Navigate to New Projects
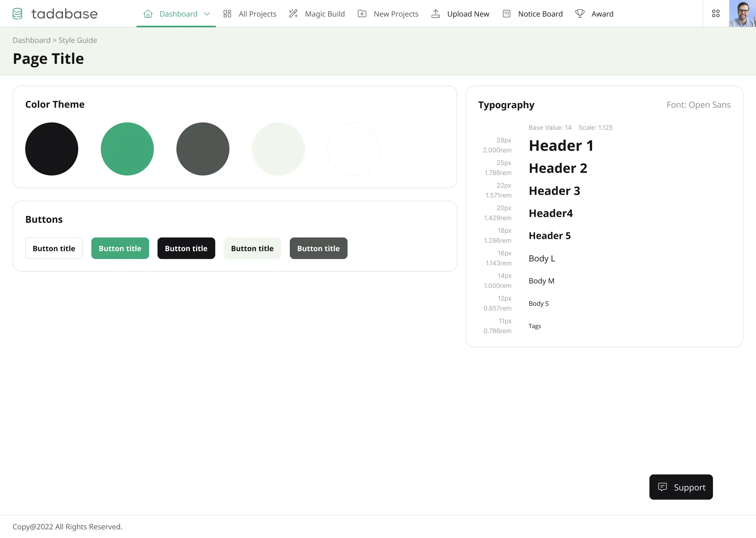The width and height of the screenshot is (756, 538). [x=388, y=14]
